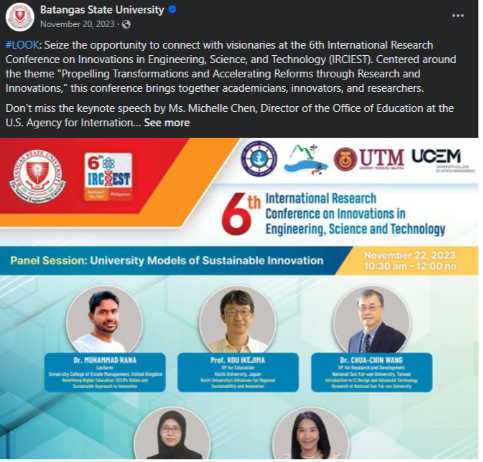Open the three-dot post options menu
Screen dimensions: 483x462
coord(458,16)
